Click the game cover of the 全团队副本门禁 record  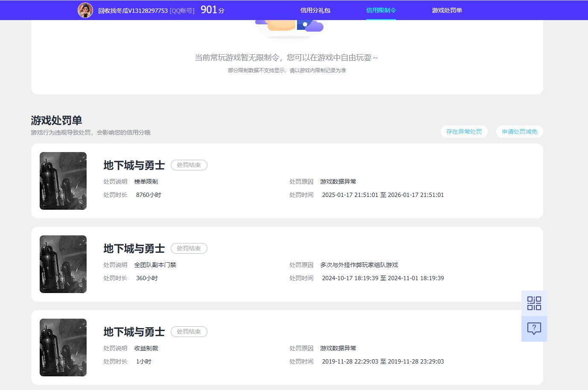[x=63, y=264]
